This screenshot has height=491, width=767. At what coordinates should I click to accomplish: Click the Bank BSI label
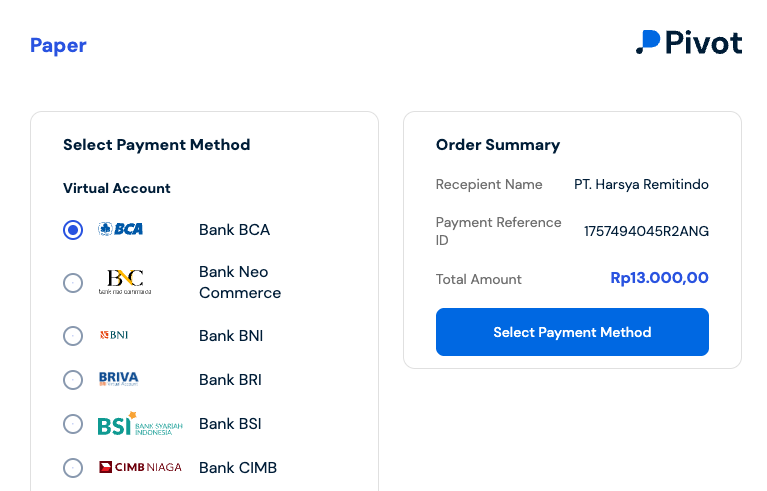(x=230, y=424)
